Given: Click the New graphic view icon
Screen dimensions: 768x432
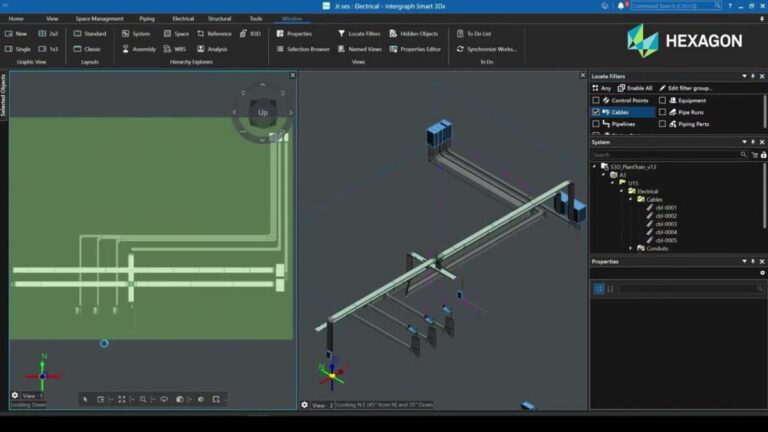Looking at the screenshot, I should pos(9,34).
